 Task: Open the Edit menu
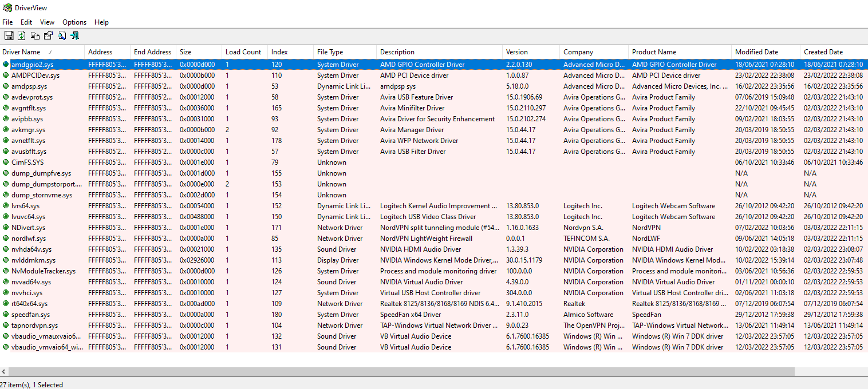26,22
